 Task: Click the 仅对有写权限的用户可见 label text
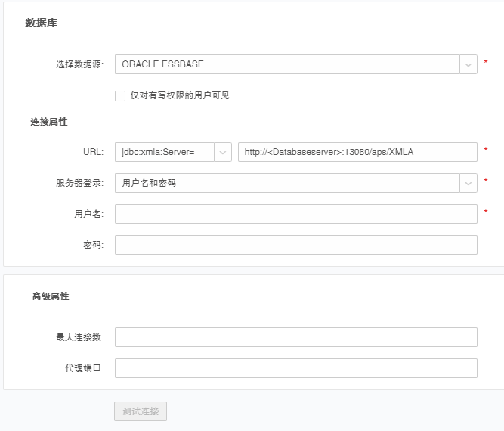(179, 95)
